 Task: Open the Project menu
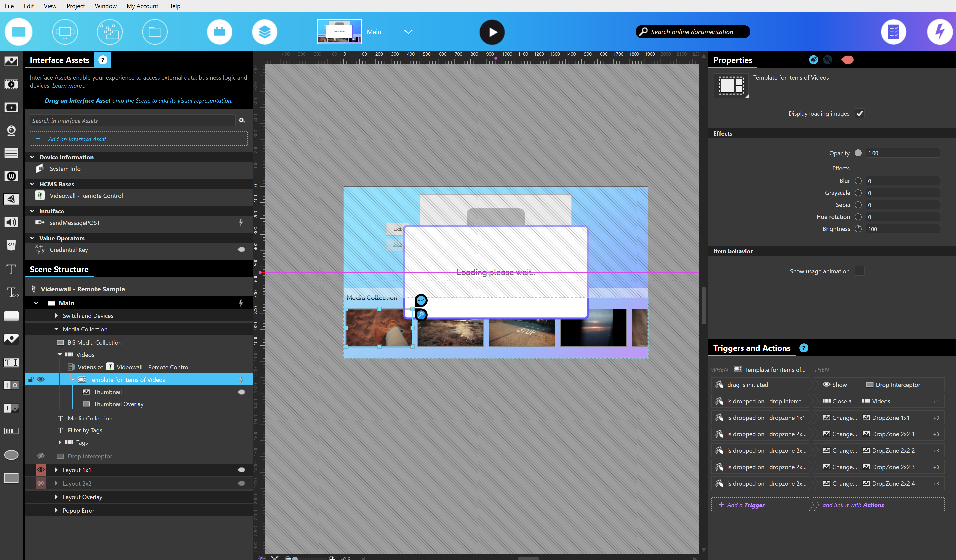point(75,6)
